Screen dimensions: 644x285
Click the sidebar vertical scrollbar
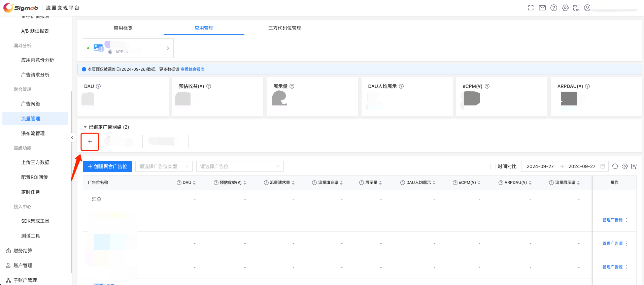coord(71,182)
